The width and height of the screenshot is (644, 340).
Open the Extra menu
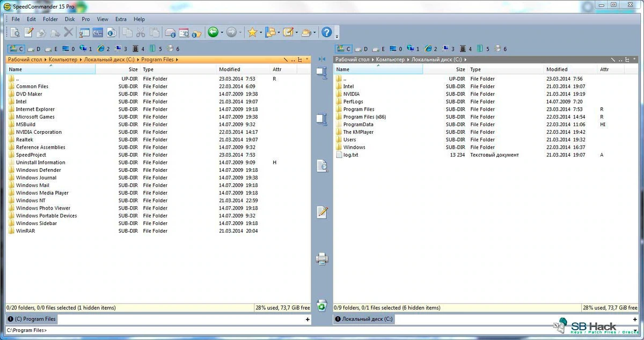tap(121, 19)
